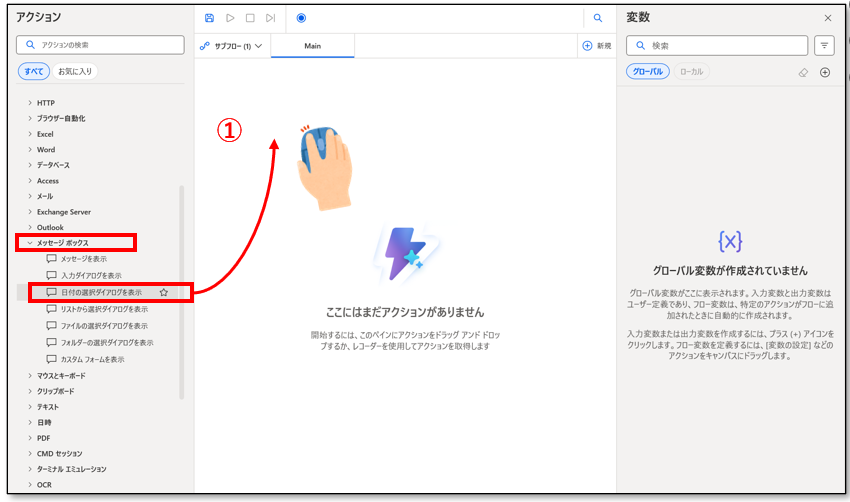The height and width of the screenshot is (502, 850).
Task: Click the search icon in flow toolbar
Action: (x=598, y=18)
